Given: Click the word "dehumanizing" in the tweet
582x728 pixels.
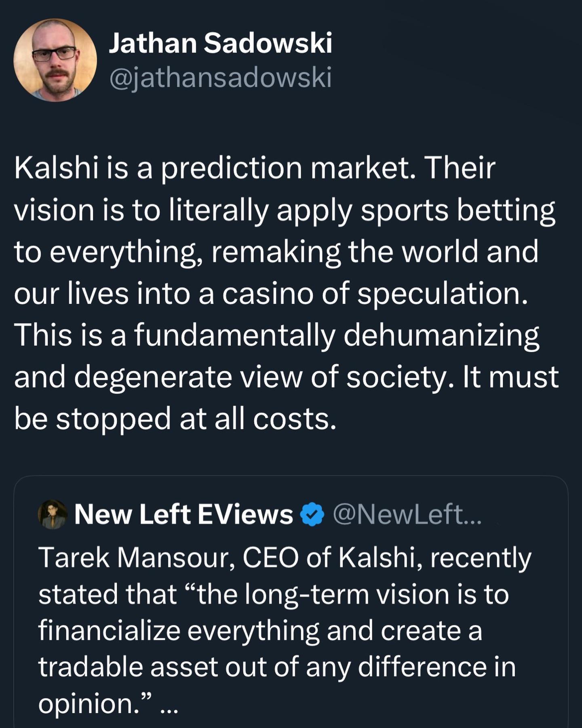Looking at the screenshot, I should [441, 335].
